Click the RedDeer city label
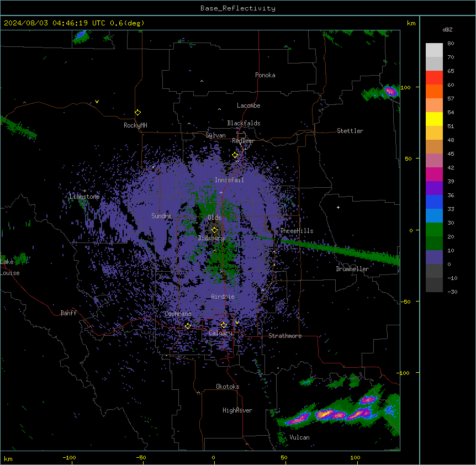The width and height of the screenshot is (476, 465). [243, 141]
